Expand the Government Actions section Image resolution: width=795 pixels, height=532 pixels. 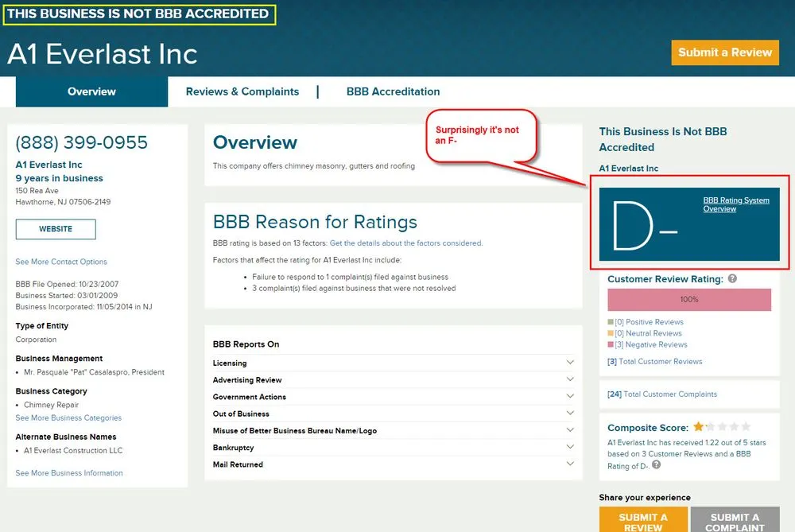click(x=569, y=396)
